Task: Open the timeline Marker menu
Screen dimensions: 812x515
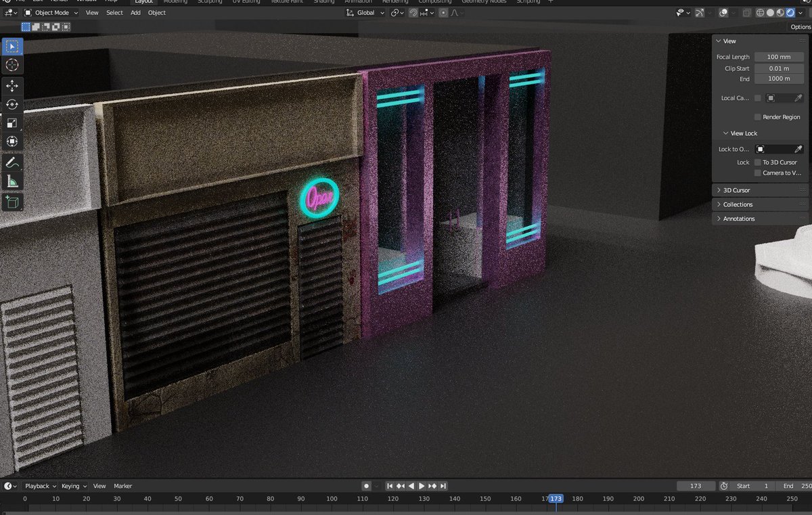Action: (x=122, y=486)
